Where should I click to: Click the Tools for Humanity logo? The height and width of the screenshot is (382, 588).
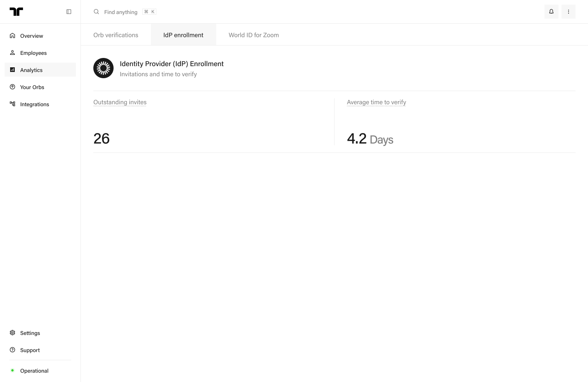(x=16, y=12)
